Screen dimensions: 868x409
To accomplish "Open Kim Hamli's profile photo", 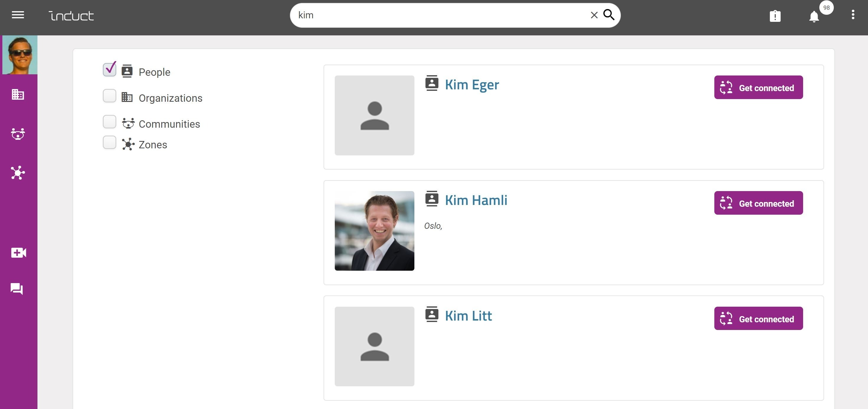I will [x=374, y=231].
